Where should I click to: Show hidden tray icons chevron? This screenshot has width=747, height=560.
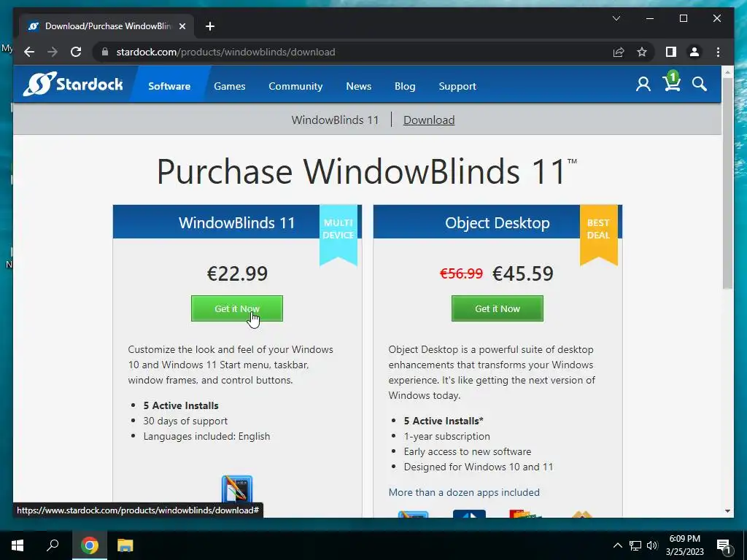[x=617, y=545]
